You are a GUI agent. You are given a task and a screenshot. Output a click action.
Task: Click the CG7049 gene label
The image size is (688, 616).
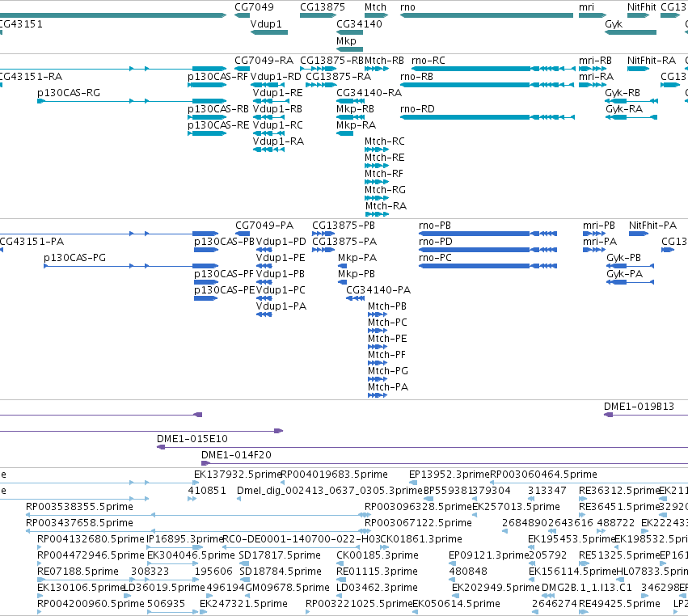click(254, 7)
